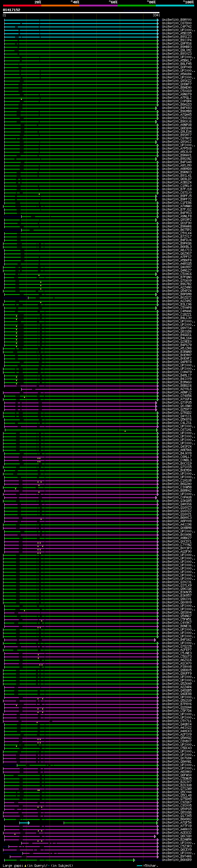The width and height of the screenshot is (197, 868).
Task: Select the UniRef100_A7PQL2 label
Action: click(177, 98)
